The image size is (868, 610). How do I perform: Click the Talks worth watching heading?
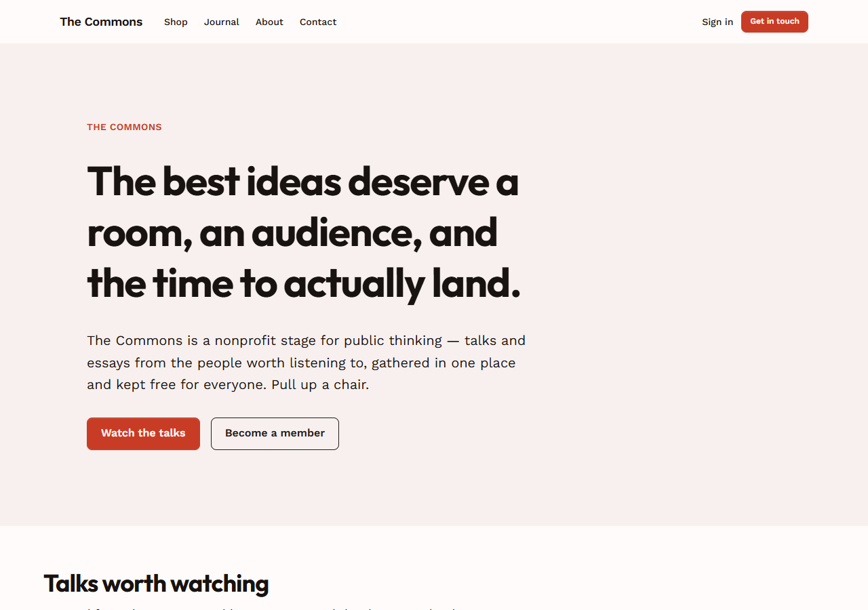point(156,584)
